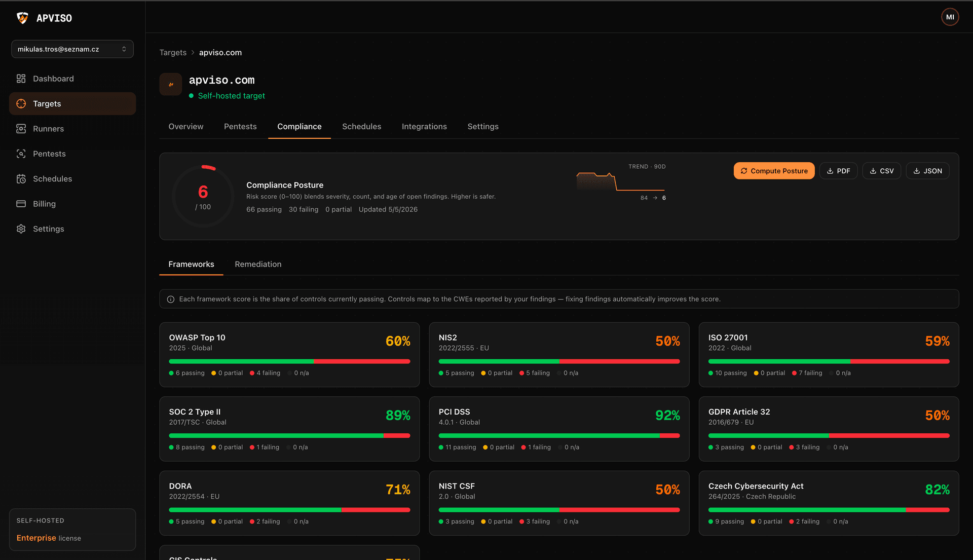Open the Czech Cybersecurity Act card
The image size is (973, 560).
[829, 503]
